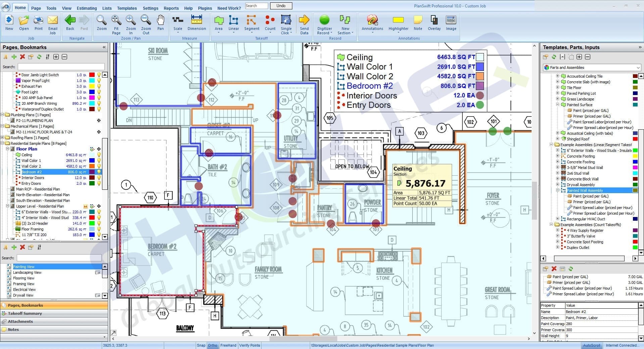Collapse the Painted Surface template node

557,104
